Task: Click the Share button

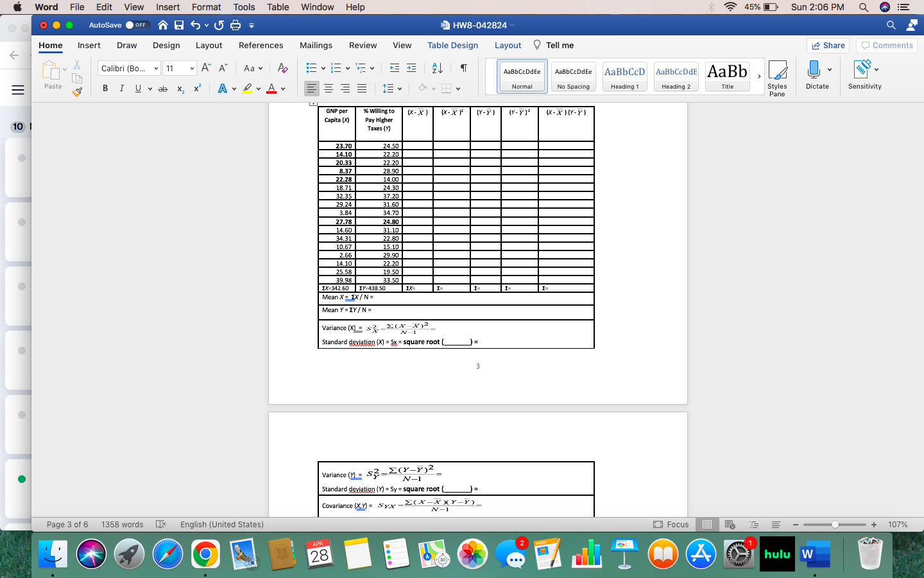Action: point(828,46)
